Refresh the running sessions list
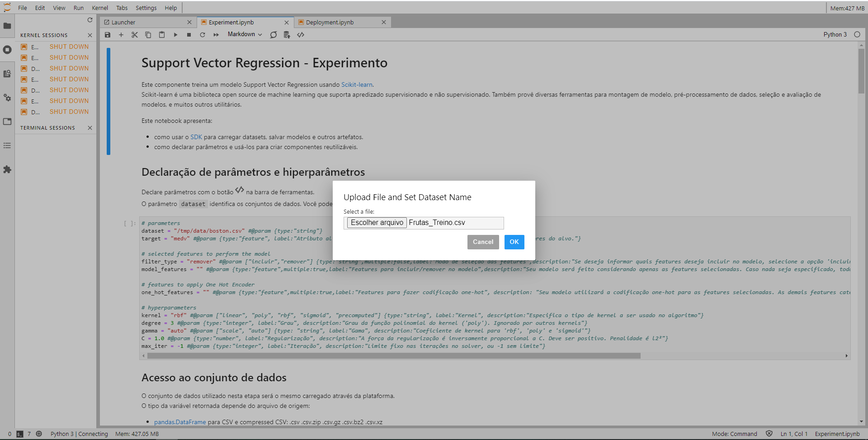 (90, 20)
